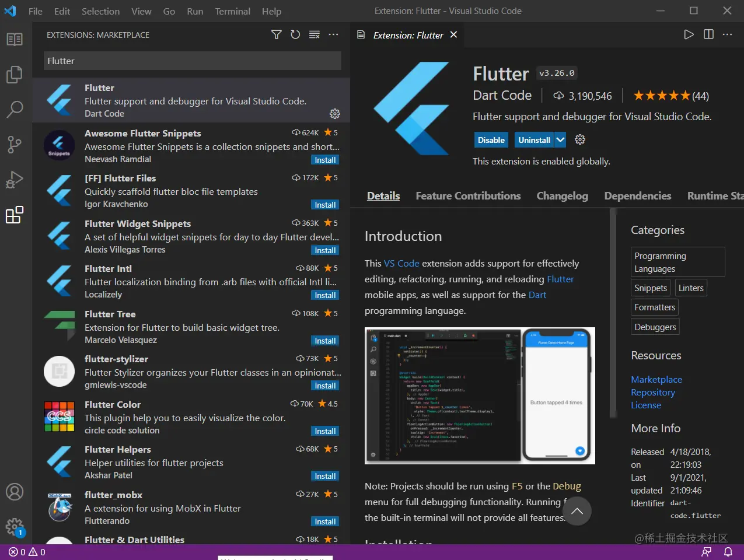
Task: Open notifications bell in status bar
Action: (x=728, y=552)
